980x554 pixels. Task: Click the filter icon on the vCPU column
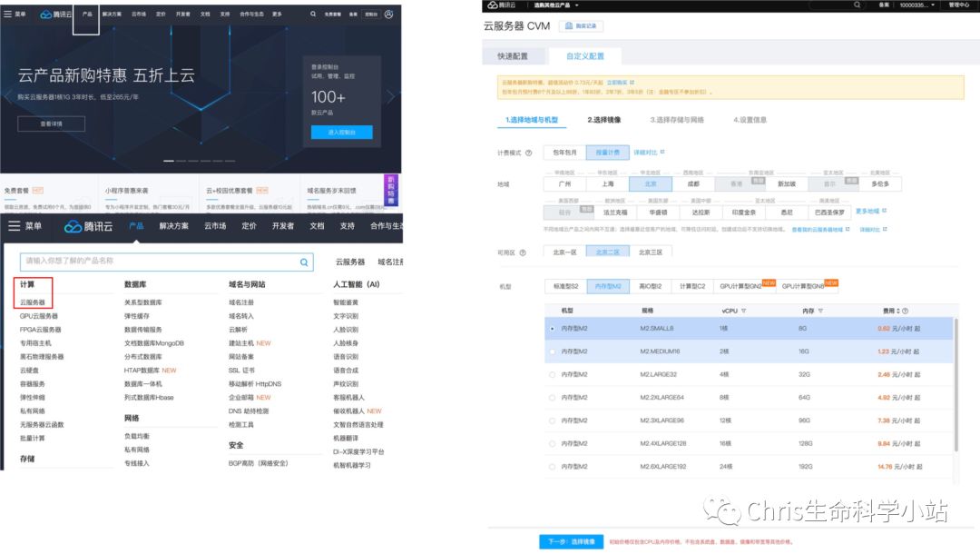[x=744, y=311]
